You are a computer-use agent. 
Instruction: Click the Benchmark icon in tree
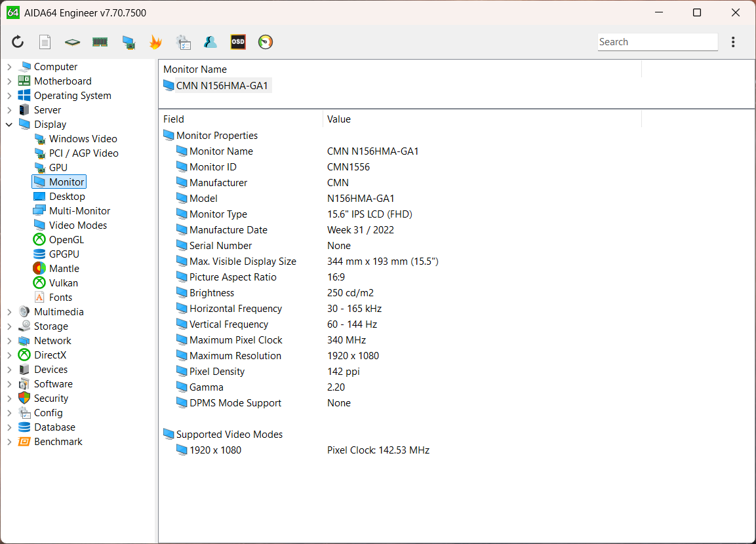24,442
